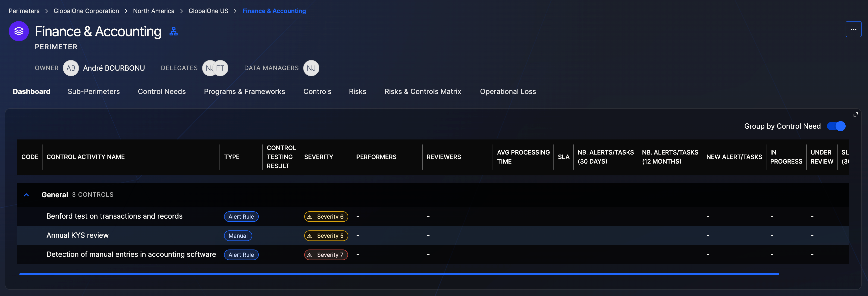Open the three-dot more options menu

click(853, 29)
